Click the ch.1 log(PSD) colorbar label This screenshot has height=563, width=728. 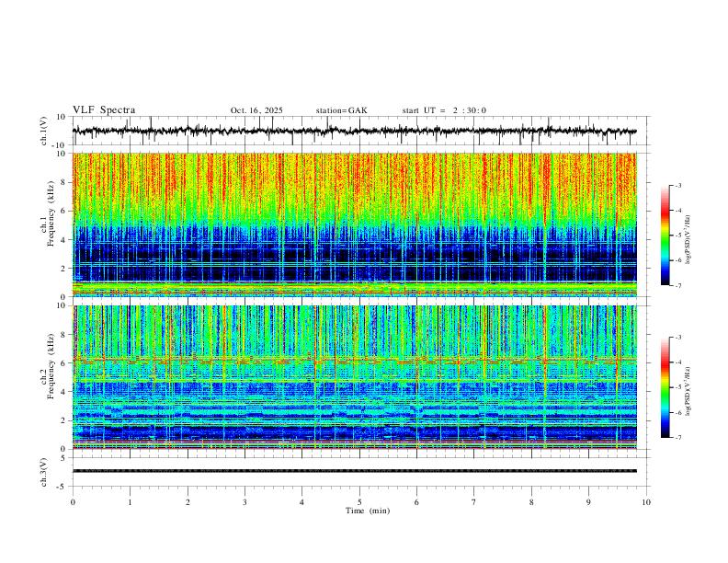tap(688, 240)
